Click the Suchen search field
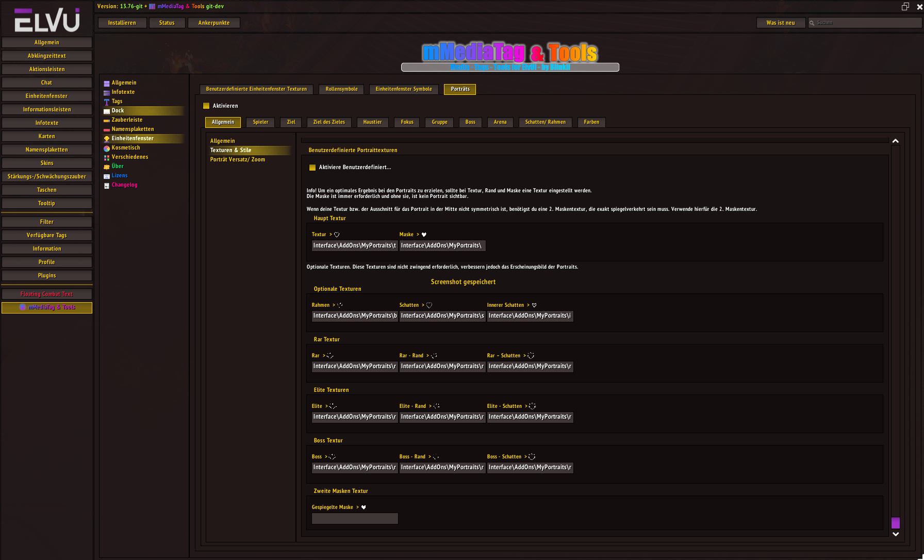The image size is (924, 560). tap(865, 23)
